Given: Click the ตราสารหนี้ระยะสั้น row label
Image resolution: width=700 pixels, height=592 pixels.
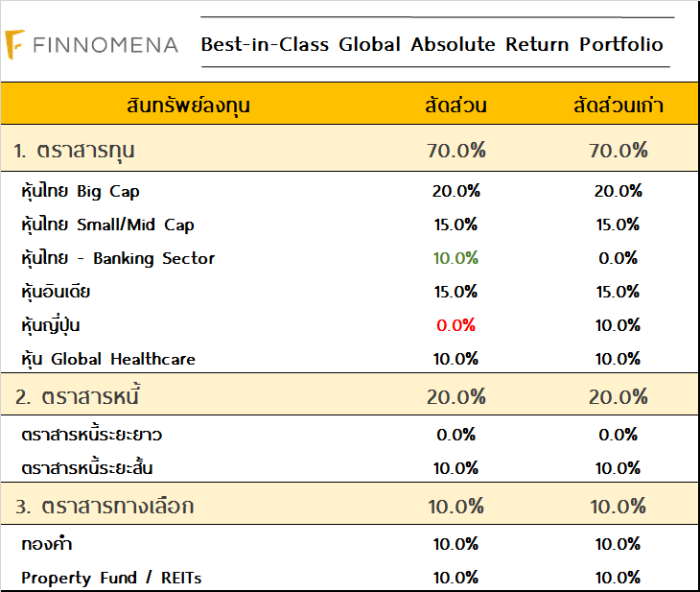Looking at the screenshot, I should 87,468.
